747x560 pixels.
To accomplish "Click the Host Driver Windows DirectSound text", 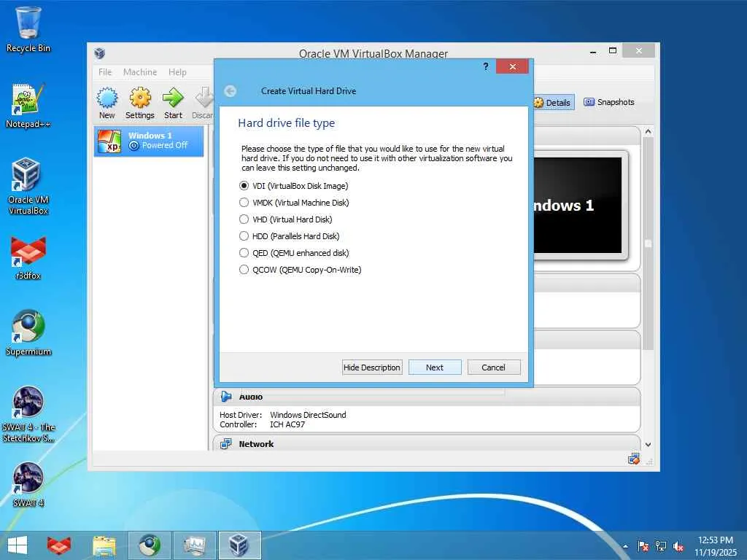I will (283, 415).
